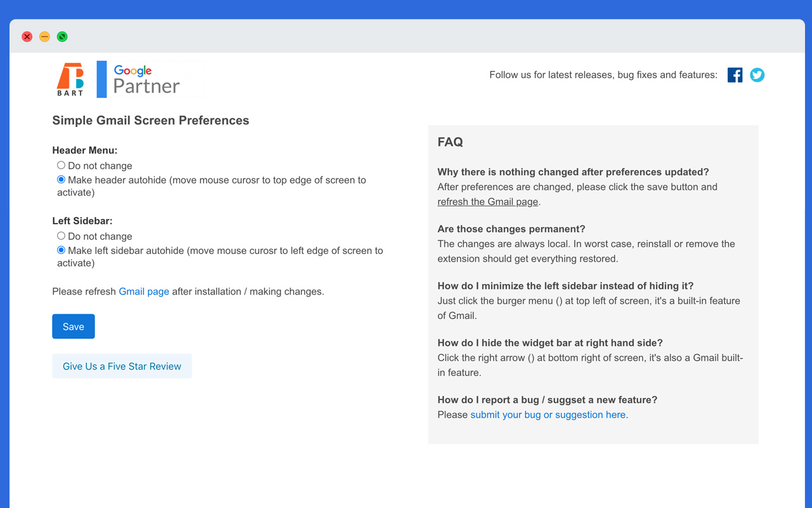Image resolution: width=812 pixels, height=508 pixels.
Task: Open the BART extension logo
Action: (x=71, y=79)
